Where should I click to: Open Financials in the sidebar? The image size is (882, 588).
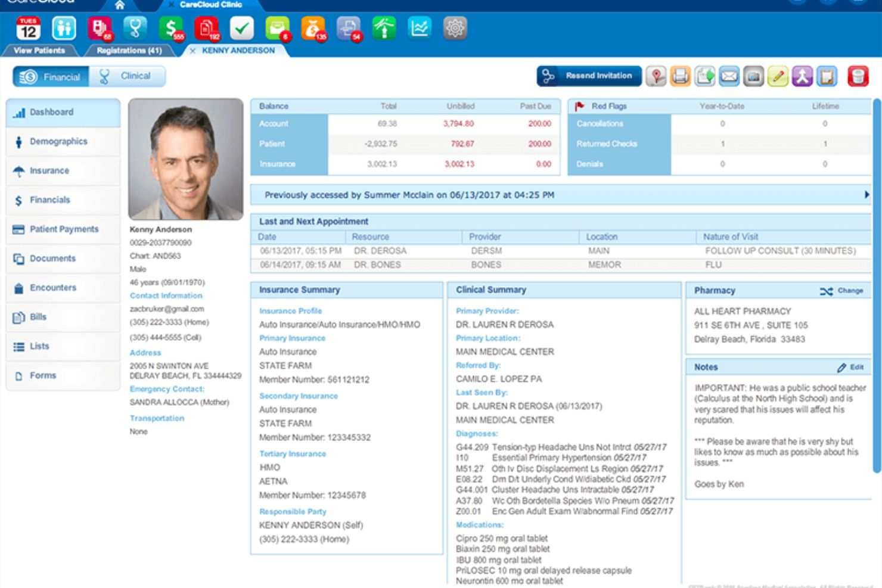click(63, 200)
